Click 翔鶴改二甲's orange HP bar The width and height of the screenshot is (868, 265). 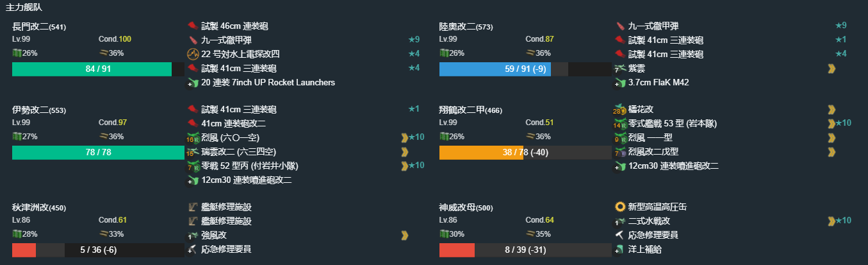click(x=481, y=153)
